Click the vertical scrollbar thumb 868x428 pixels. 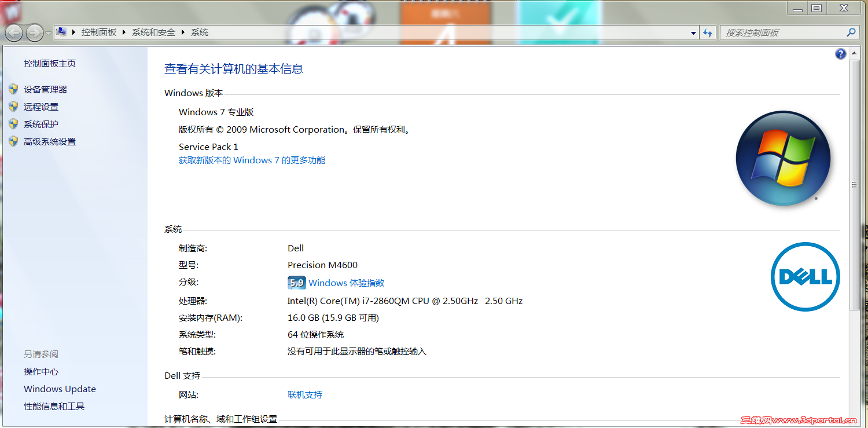pos(854,185)
